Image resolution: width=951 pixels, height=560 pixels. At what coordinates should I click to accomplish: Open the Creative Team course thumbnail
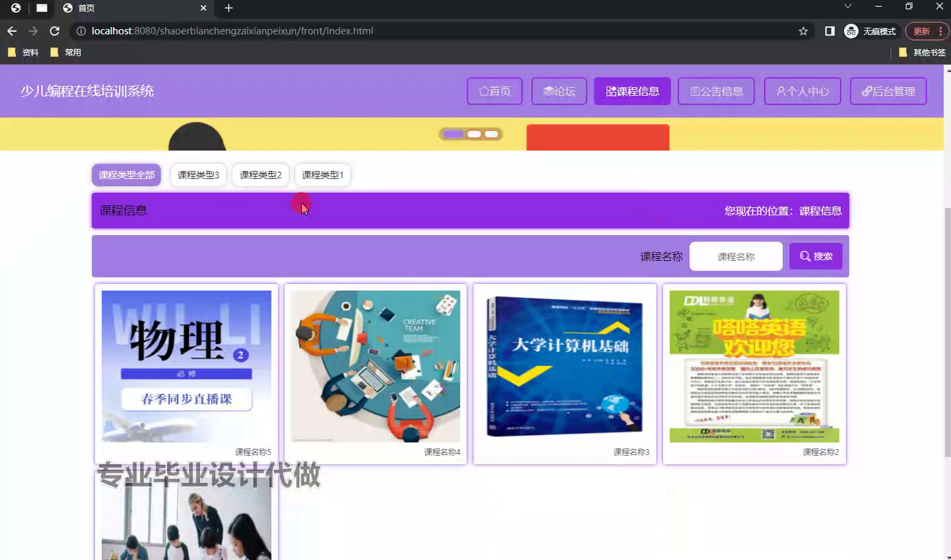pos(376,367)
